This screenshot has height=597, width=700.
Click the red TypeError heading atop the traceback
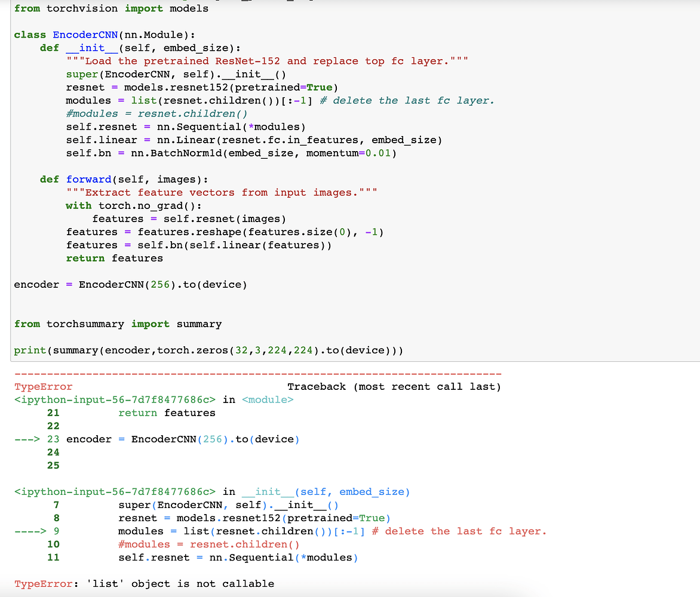coord(43,387)
